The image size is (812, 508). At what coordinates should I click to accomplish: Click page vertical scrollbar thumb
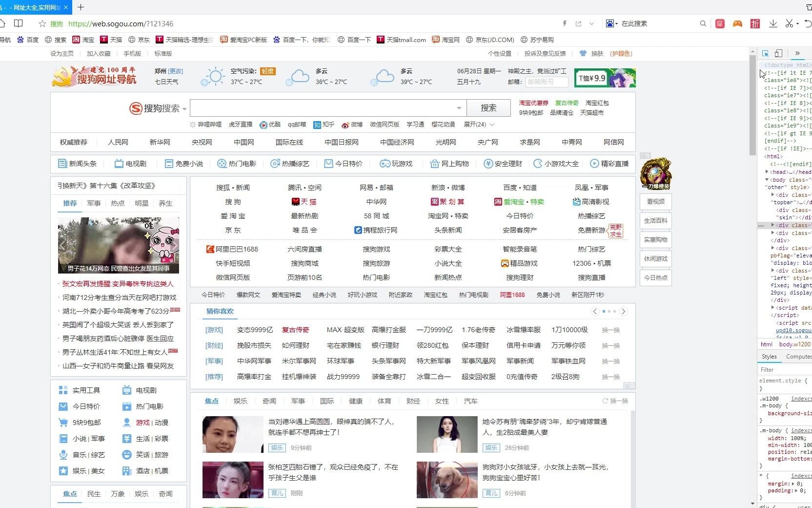(753, 105)
